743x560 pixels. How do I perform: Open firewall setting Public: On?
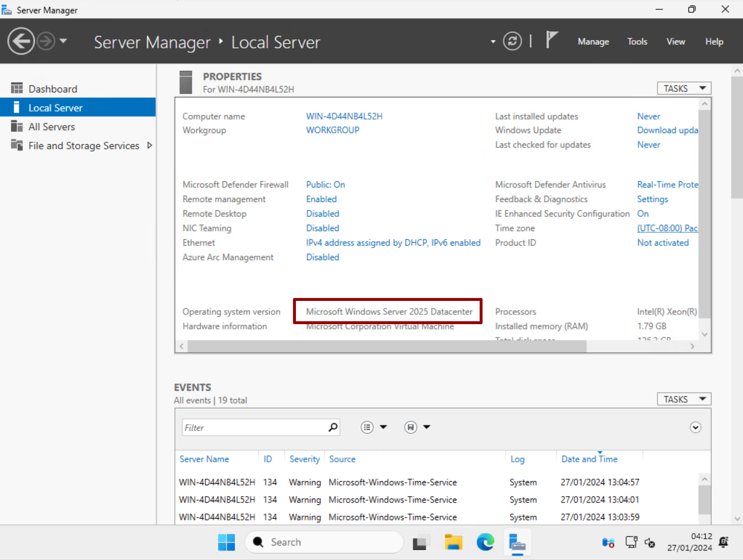point(326,185)
